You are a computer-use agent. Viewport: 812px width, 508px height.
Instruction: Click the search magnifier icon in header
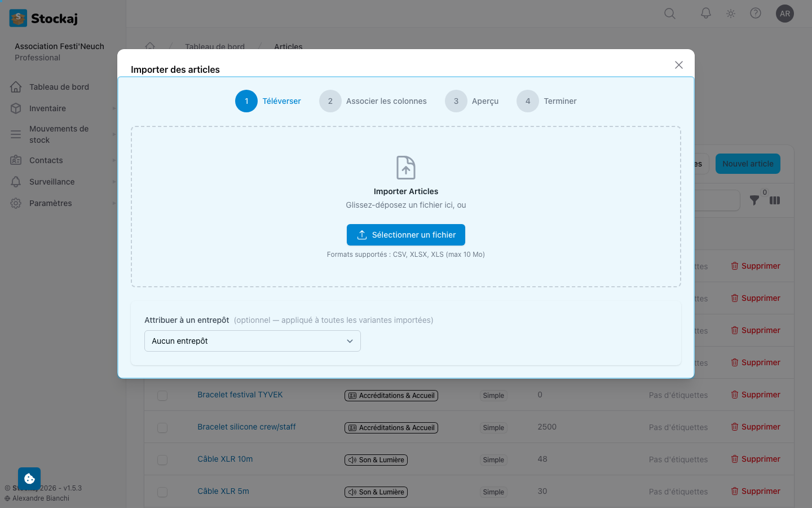[x=670, y=14]
